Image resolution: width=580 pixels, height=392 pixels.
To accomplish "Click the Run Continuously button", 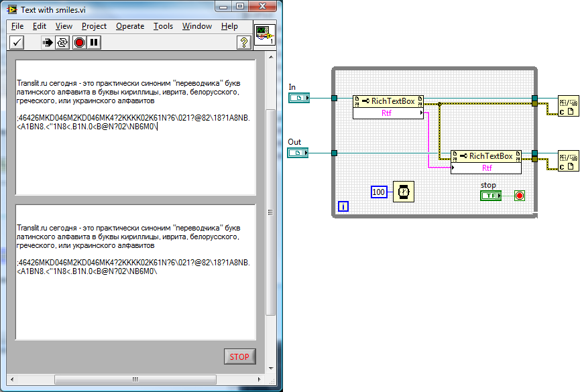I will [x=62, y=43].
